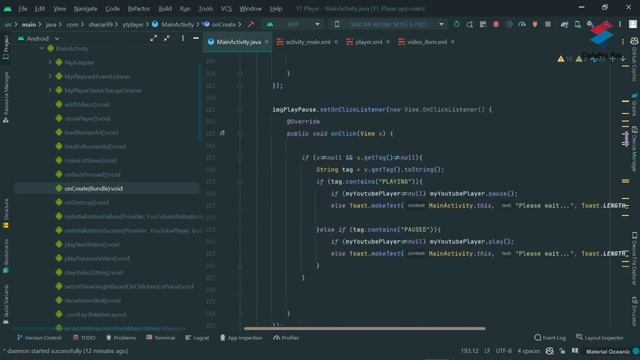
Task: Open the App Inspection tool window
Action: pyautogui.click(x=241, y=338)
